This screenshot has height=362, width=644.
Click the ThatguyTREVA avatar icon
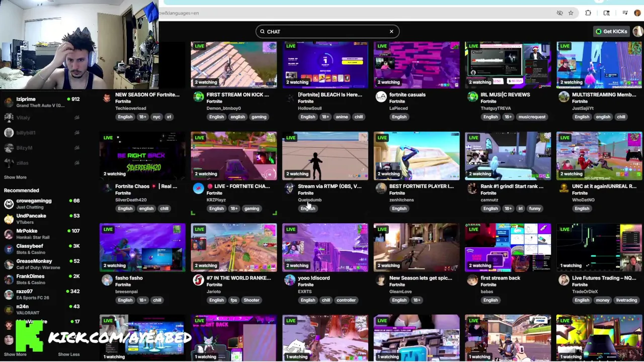pos(472,97)
